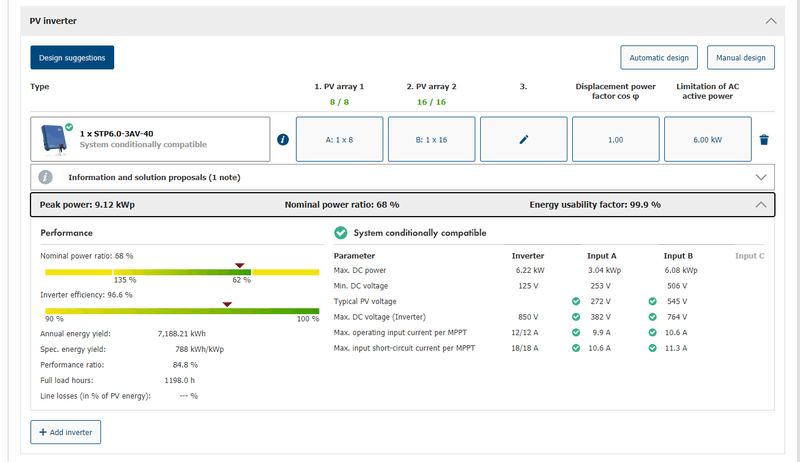Open Design suggestions
800x462 pixels.
coord(72,58)
